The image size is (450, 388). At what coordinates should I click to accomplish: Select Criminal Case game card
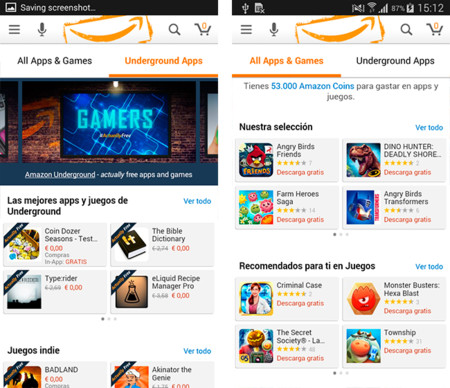click(287, 299)
